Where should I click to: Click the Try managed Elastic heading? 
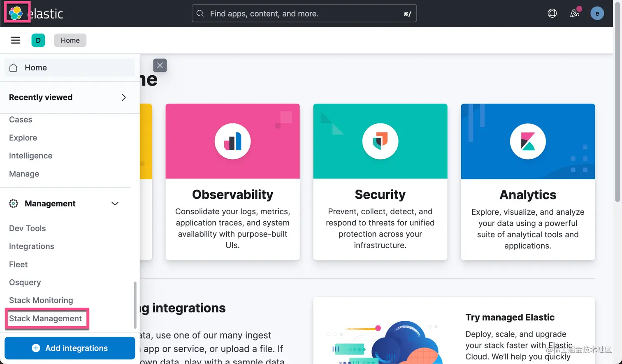click(x=510, y=318)
